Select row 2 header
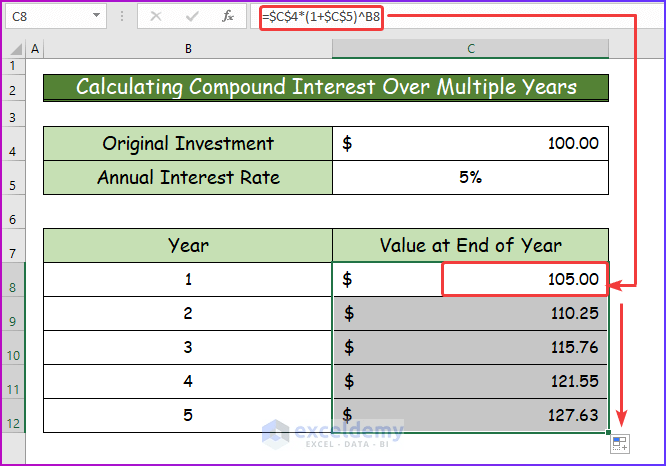 pyautogui.click(x=13, y=88)
